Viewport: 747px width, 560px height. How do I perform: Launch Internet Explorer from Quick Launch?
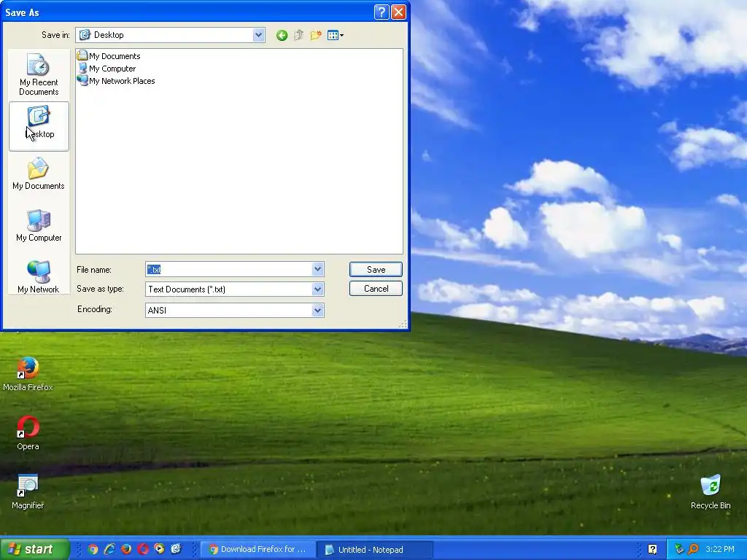click(x=109, y=549)
